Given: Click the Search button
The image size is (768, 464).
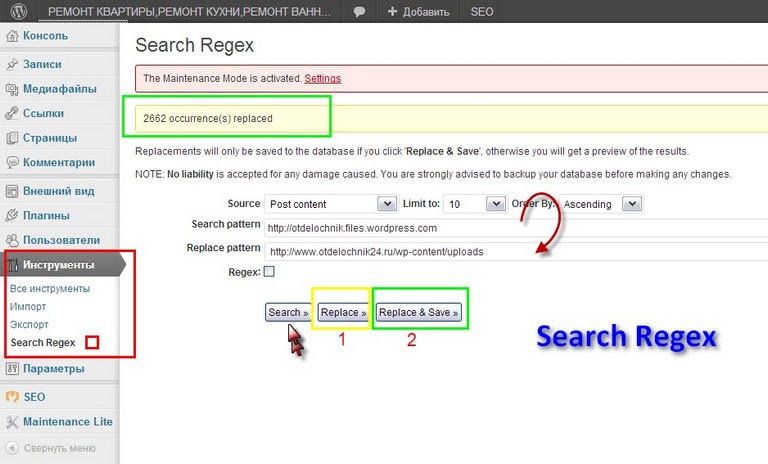Looking at the screenshot, I should (x=288, y=312).
